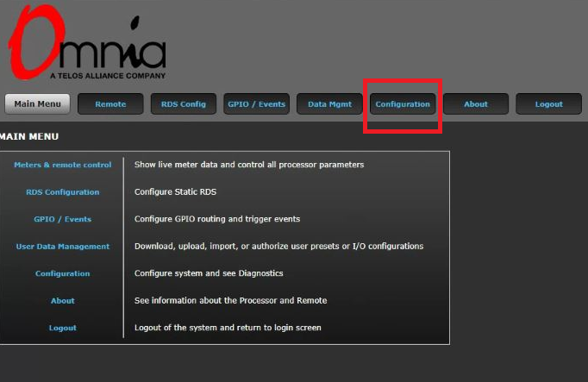Open the Main Menu tab
Screen dimensions: 588x382
[x=37, y=103]
